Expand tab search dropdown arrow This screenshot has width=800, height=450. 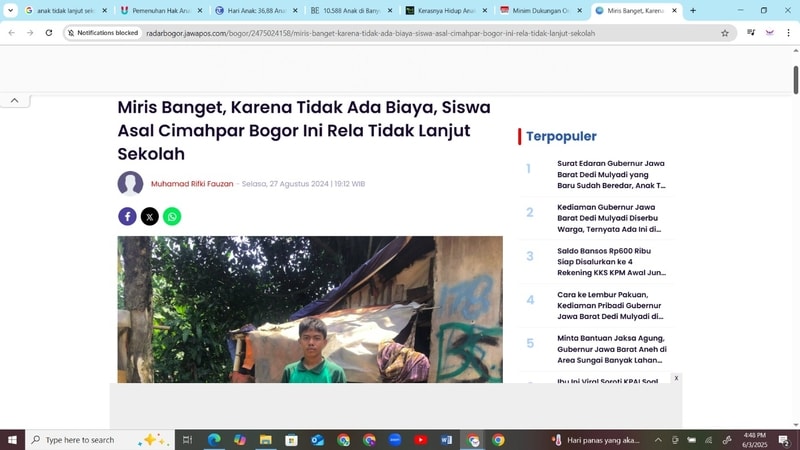tap(10, 10)
